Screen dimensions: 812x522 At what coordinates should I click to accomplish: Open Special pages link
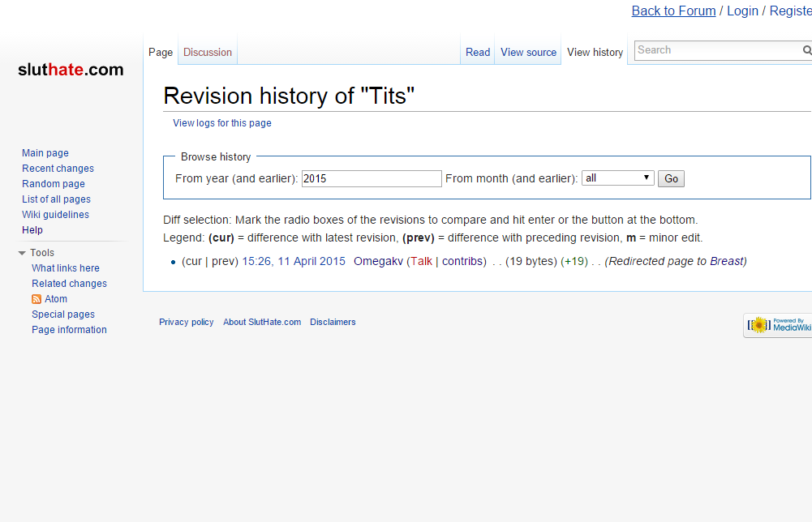coord(63,314)
